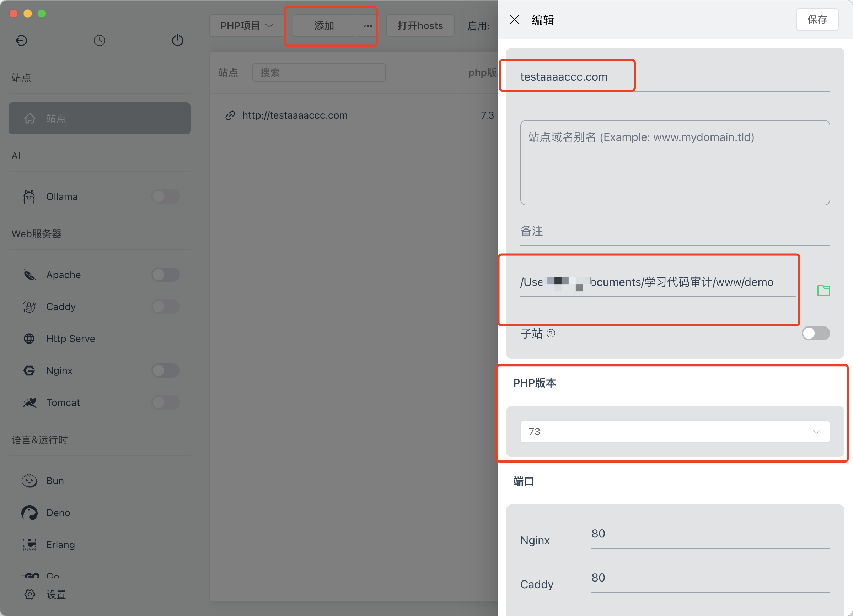Click the power icon in sidebar
This screenshot has width=853, height=616.
coord(177,40)
